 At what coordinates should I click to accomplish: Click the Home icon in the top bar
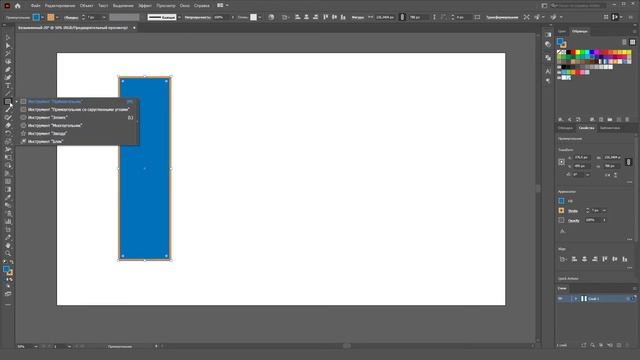(18, 6)
